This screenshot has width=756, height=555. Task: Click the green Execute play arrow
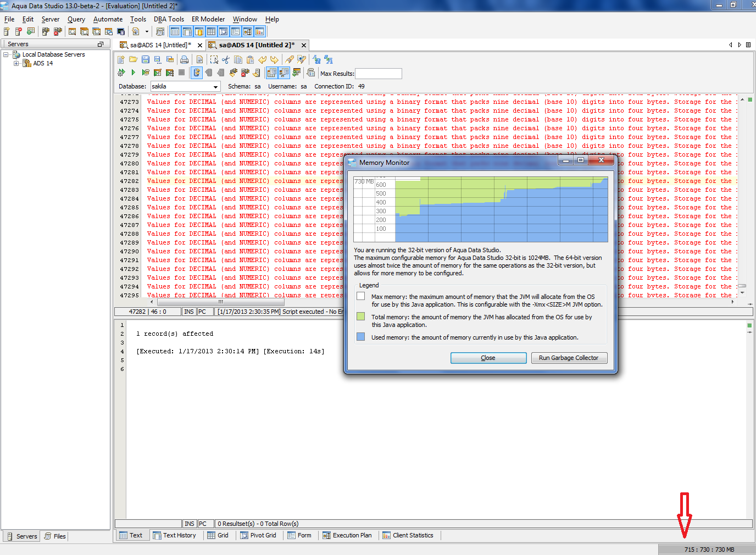[x=134, y=72]
